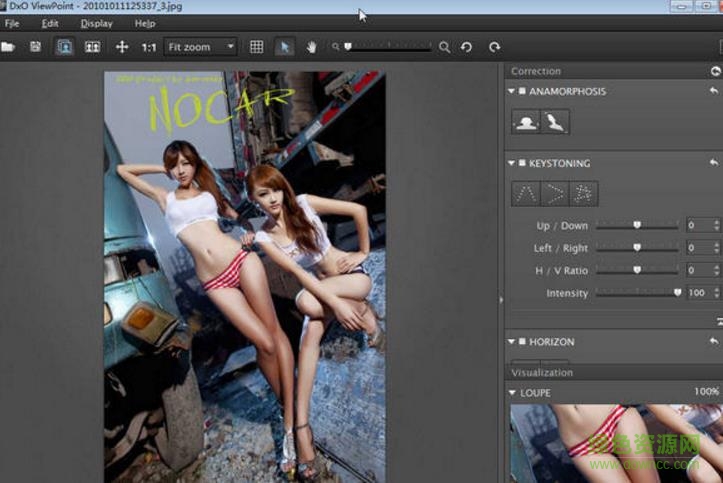Viewport: 723px width, 483px height.
Task: Click the Intensity slider handle
Action: pos(677,293)
